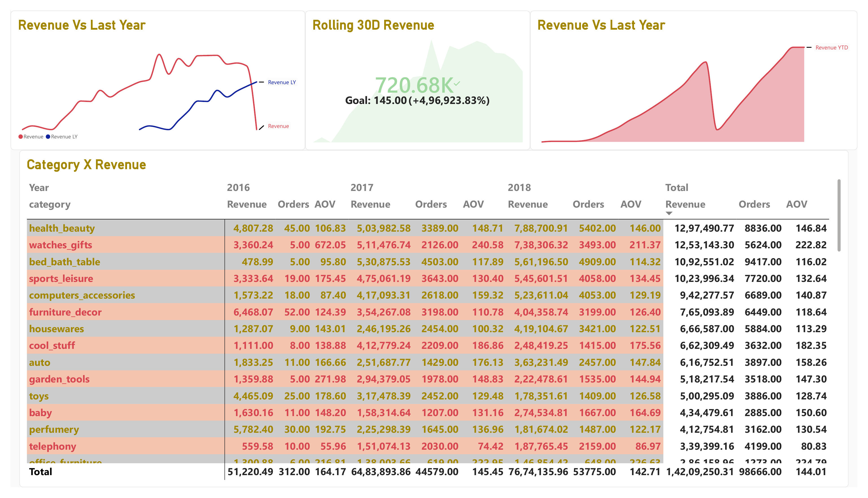
Task: Click the Revenue YTD series label
Action: click(x=831, y=47)
